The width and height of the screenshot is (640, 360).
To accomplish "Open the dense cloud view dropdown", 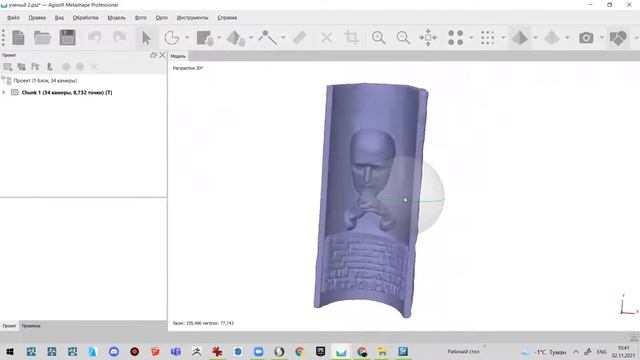I will pos(503,38).
